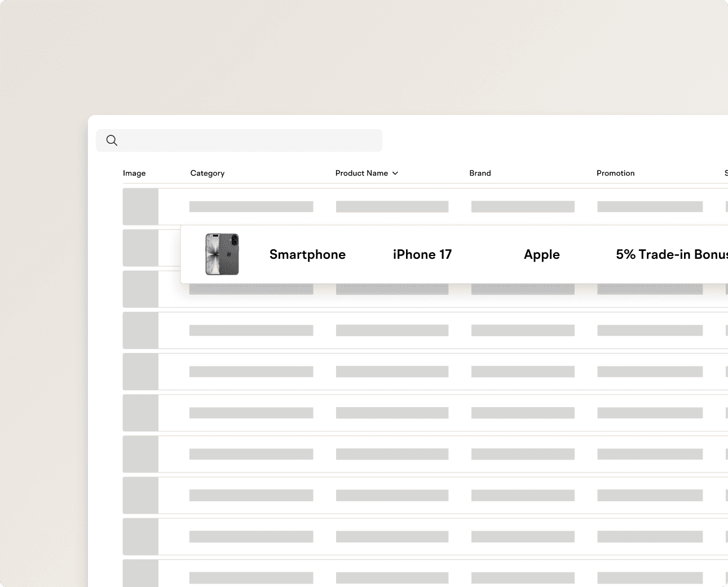The image size is (728, 587).
Task: Click the Smartphone category cell
Action: pyautogui.click(x=307, y=254)
